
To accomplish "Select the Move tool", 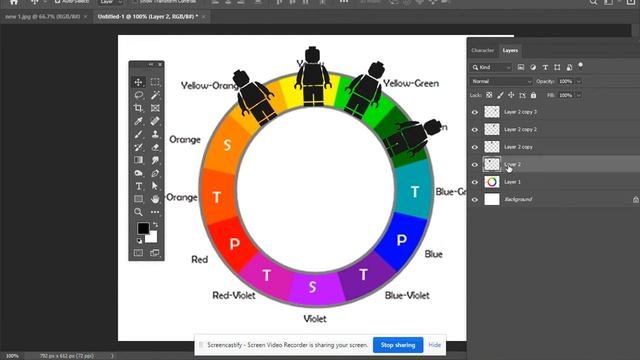I will [138, 82].
